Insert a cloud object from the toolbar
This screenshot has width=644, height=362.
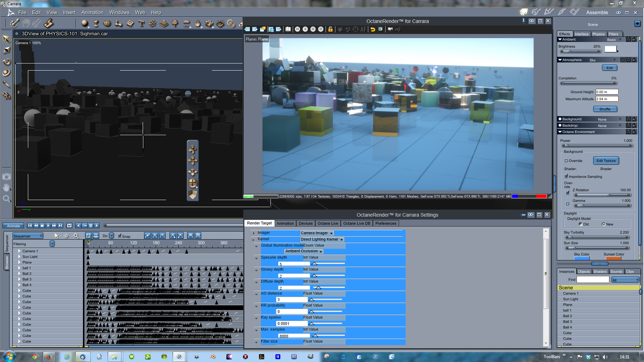pos(186,23)
